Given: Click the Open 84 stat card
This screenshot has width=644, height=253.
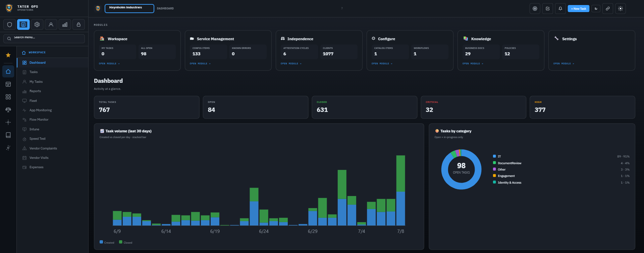Looking at the screenshot, I should [256, 107].
